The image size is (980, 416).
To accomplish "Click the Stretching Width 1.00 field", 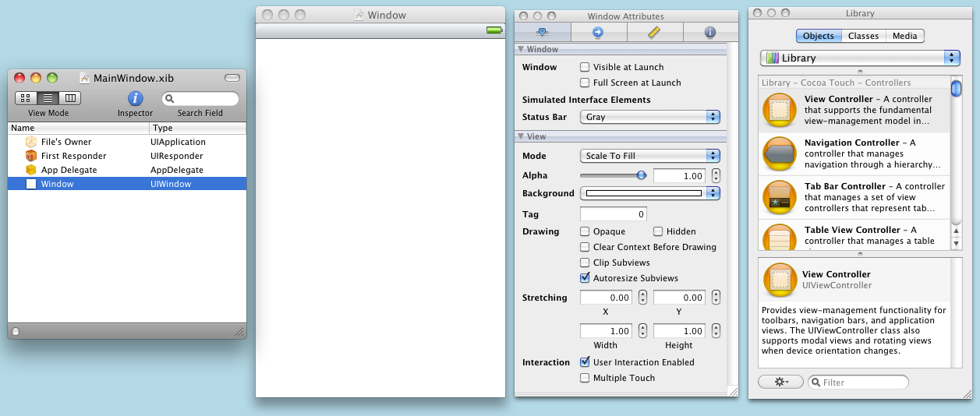I will click(607, 331).
